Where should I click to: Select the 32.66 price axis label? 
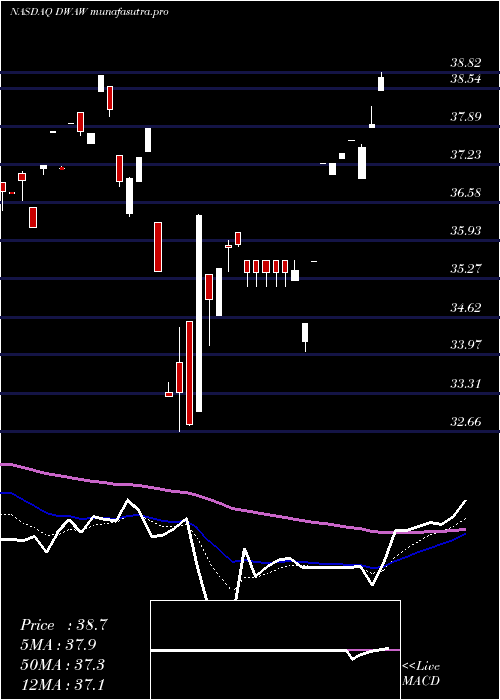(x=465, y=421)
